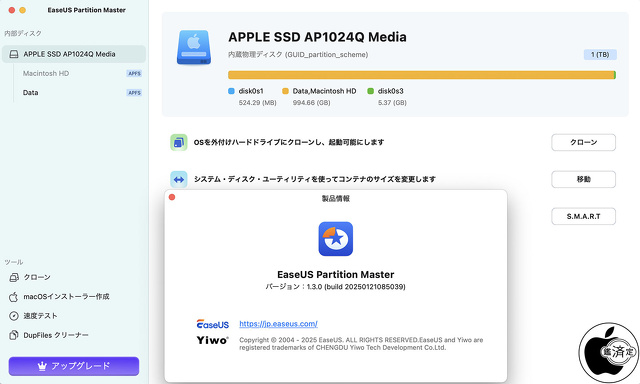This screenshot has height=384, width=640.
Task: Click the 994.66 (GB) size value
Action: click(x=311, y=103)
